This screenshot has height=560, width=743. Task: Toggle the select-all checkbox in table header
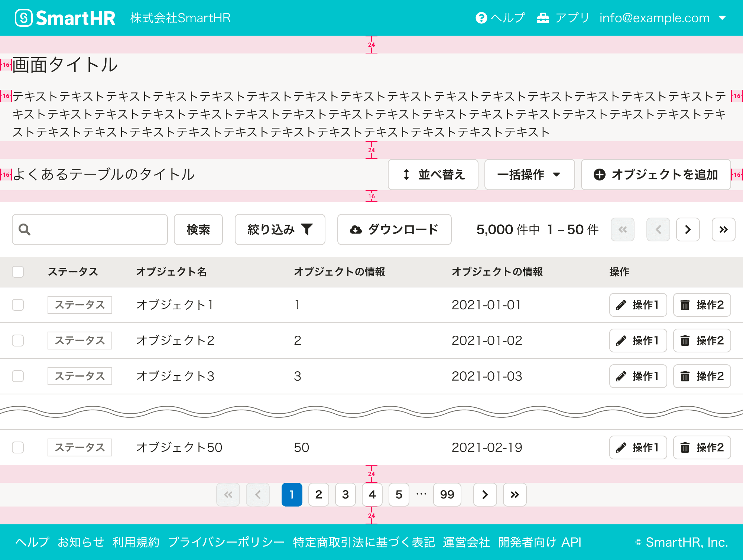(17, 272)
